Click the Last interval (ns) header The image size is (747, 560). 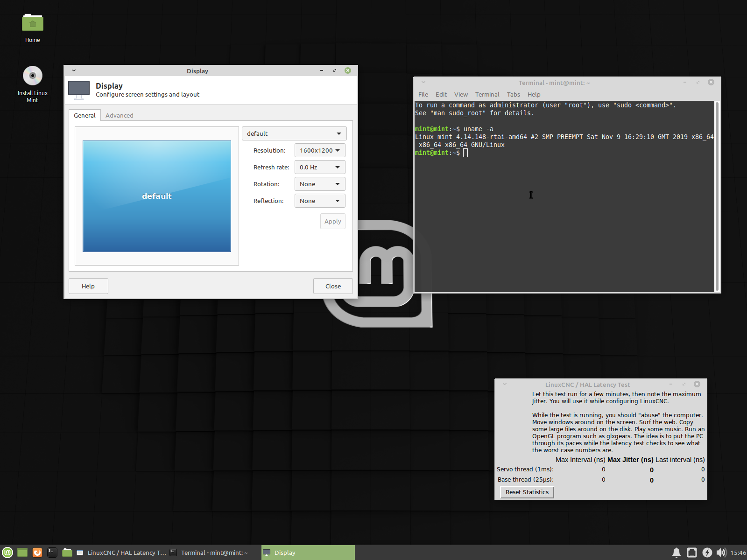(x=680, y=460)
